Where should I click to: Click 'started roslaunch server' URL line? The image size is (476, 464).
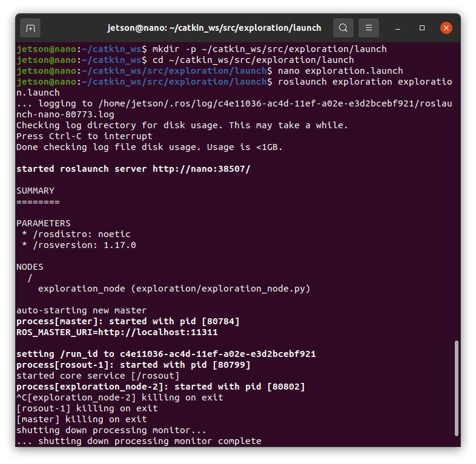(x=133, y=169)
